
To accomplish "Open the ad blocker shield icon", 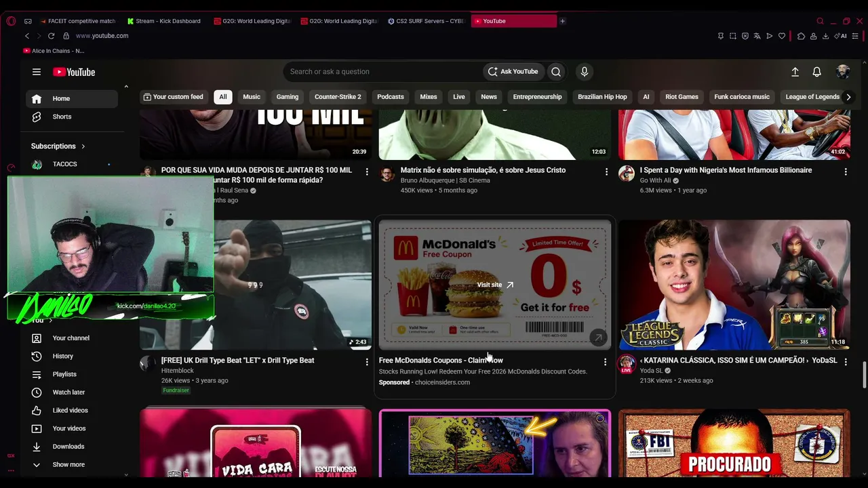I will pos(745,36).
